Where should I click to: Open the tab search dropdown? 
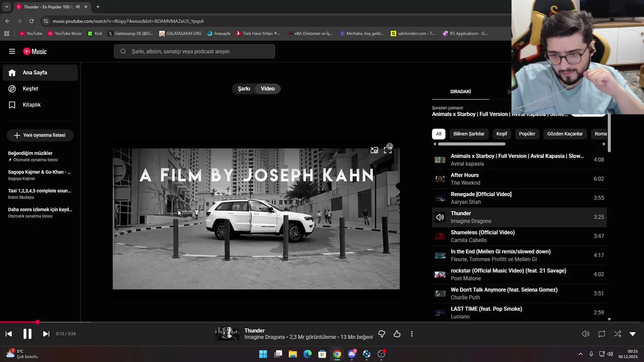click(7, 7)
